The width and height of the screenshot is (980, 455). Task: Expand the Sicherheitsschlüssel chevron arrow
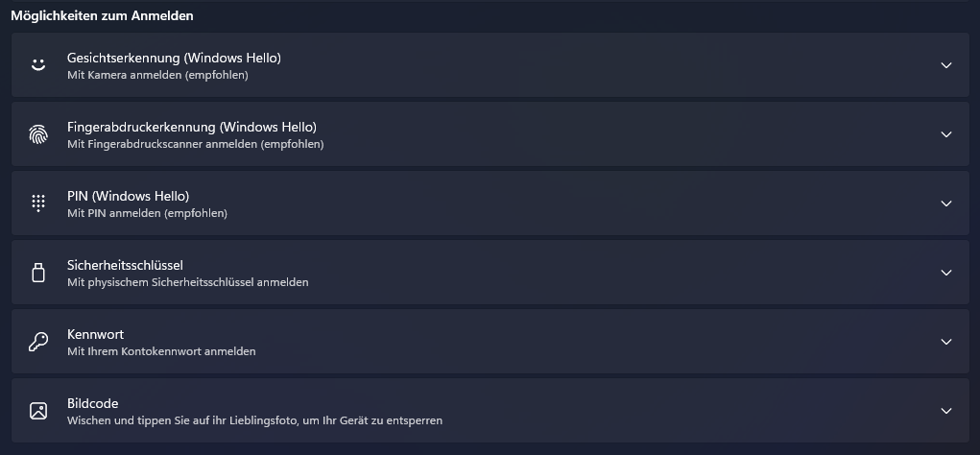[x=946, y=273]
